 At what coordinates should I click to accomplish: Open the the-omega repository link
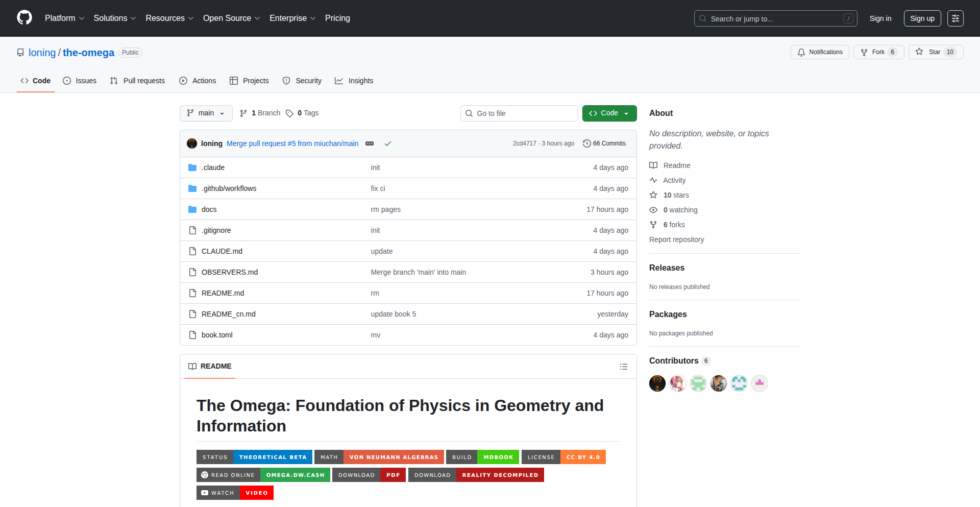pos(88,53)
